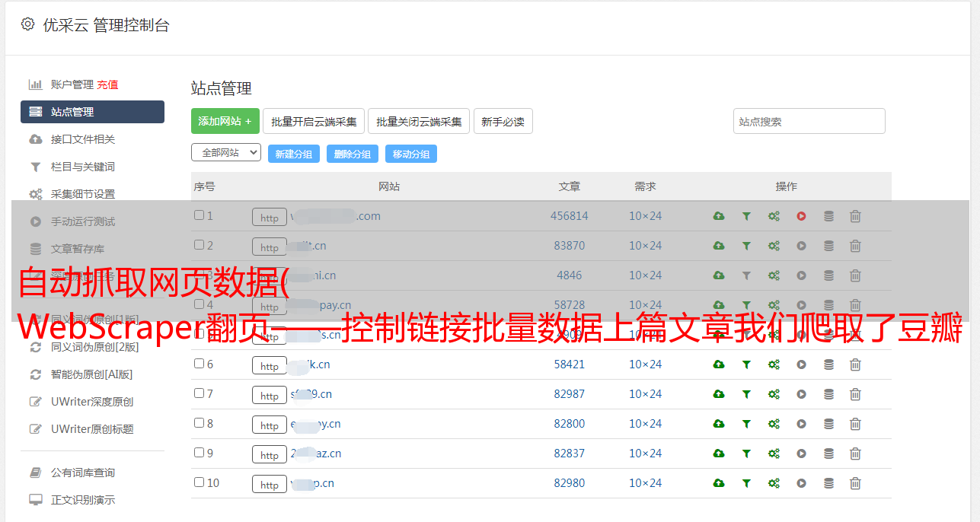Select the checkbox for site 7
Screen dimensions: 980x522
coord(199,393)
